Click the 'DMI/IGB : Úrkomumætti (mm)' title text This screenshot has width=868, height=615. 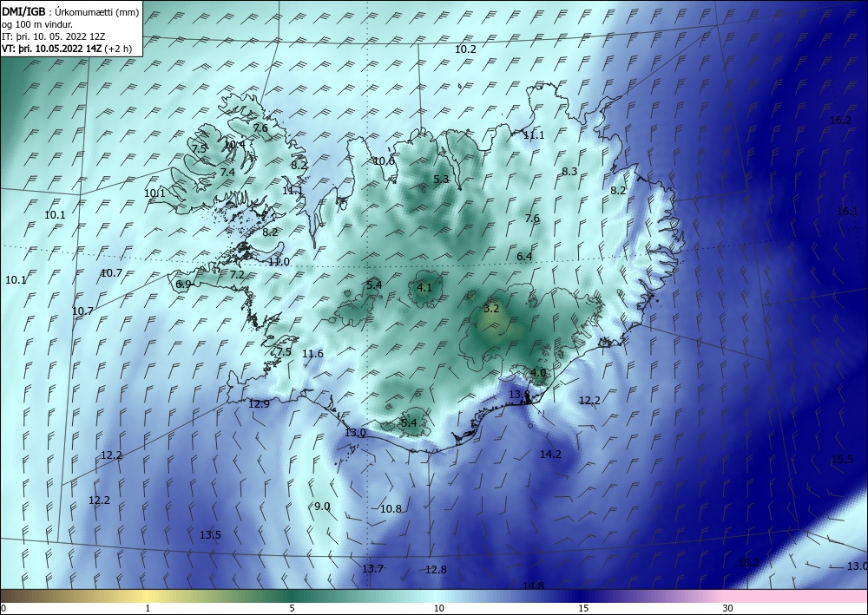[x=70, y=12]
